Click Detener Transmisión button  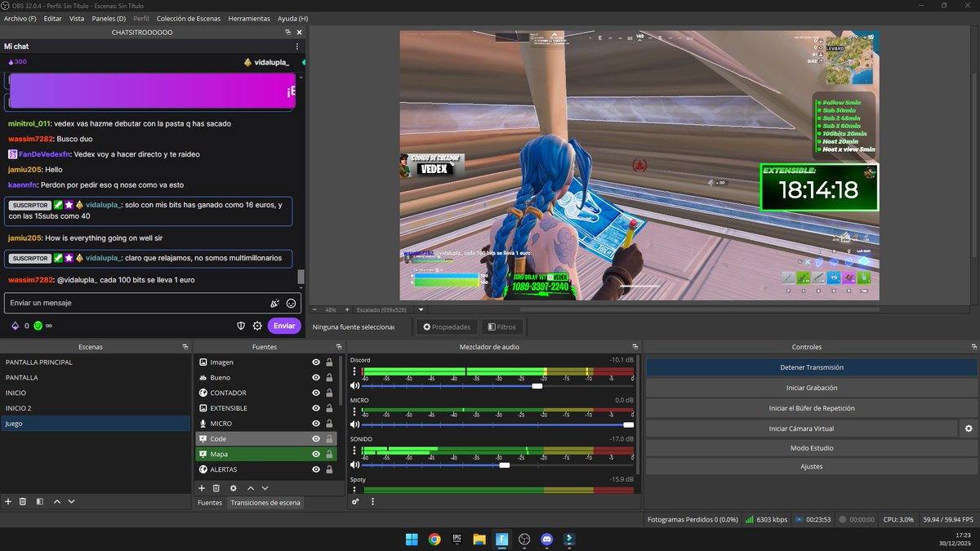tap(812, 367)
